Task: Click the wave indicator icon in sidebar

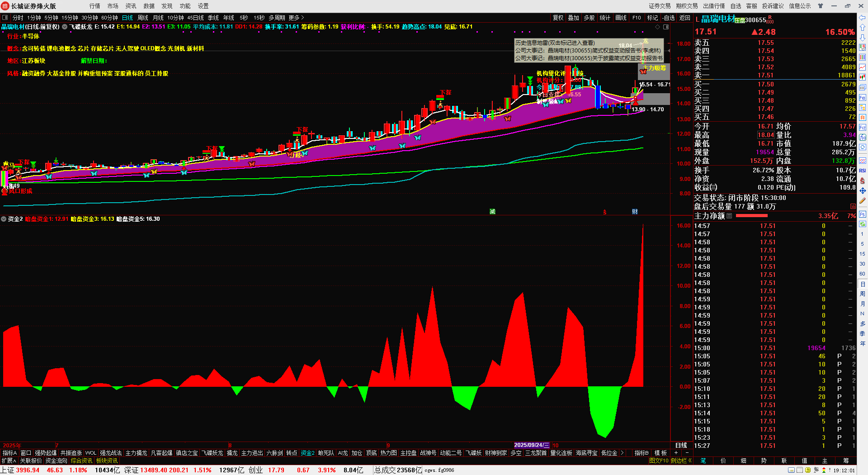Action: tap(862, 161)
